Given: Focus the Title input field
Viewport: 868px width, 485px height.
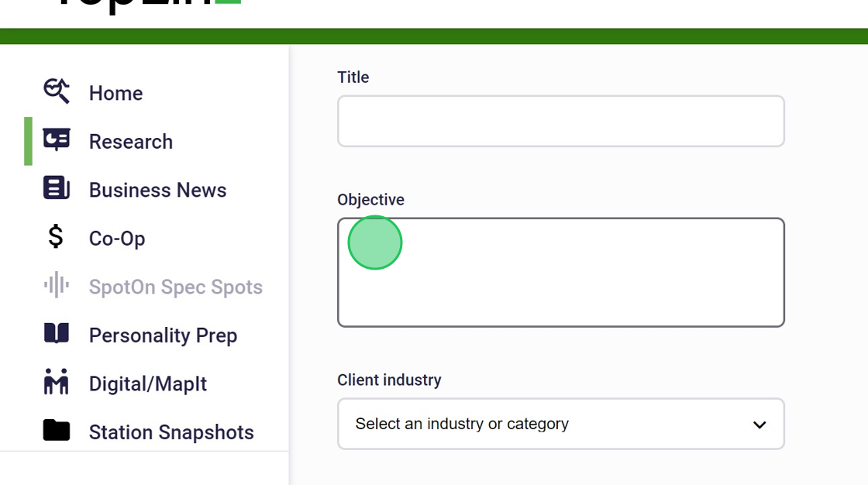Looking at the screenshot, I should point(561,122).
